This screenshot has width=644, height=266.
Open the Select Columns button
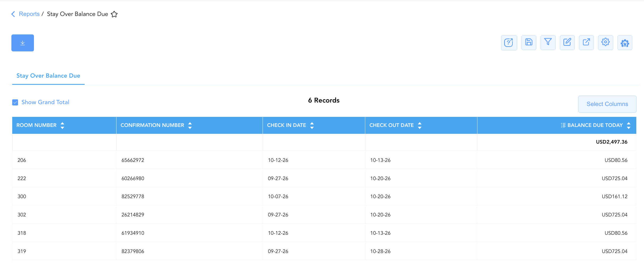pyautogui.click(x=607, y=104)
